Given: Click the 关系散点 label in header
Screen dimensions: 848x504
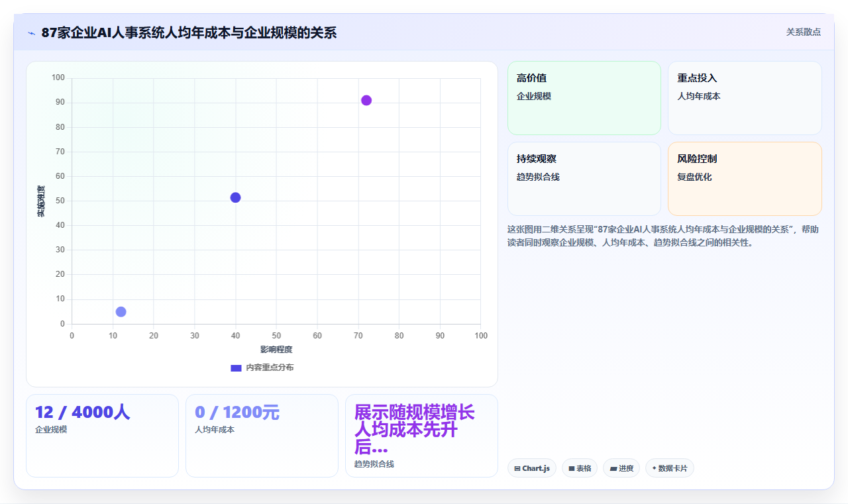Looking at the screenshot, I should point(804,32).
